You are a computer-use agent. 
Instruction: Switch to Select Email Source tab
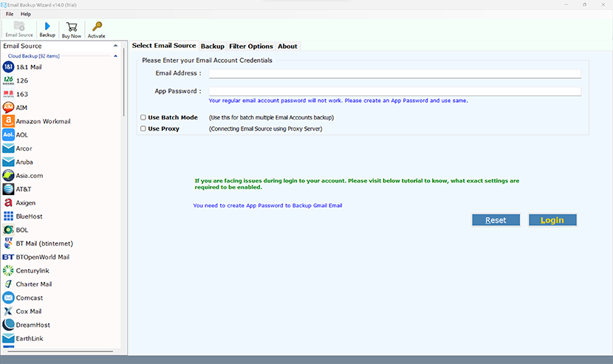164,46
